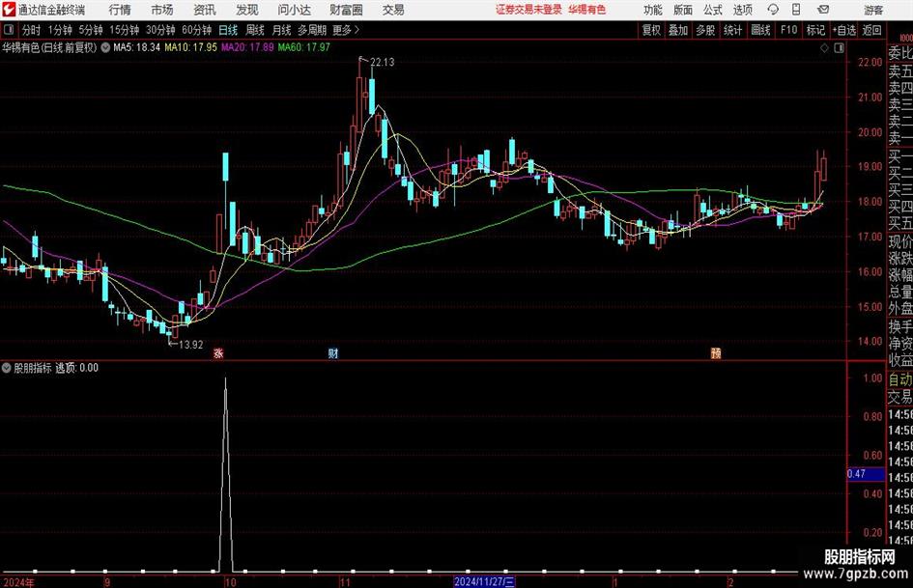Image resolution: width=913 pixels, height=588 pixels.
Task: Select the 日线 daily period tab
Action: click(x=228, y=30)
